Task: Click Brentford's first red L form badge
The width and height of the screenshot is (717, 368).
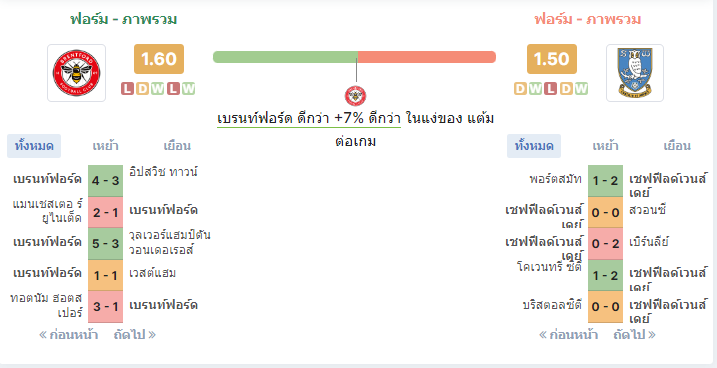Action: pos(128,89)
